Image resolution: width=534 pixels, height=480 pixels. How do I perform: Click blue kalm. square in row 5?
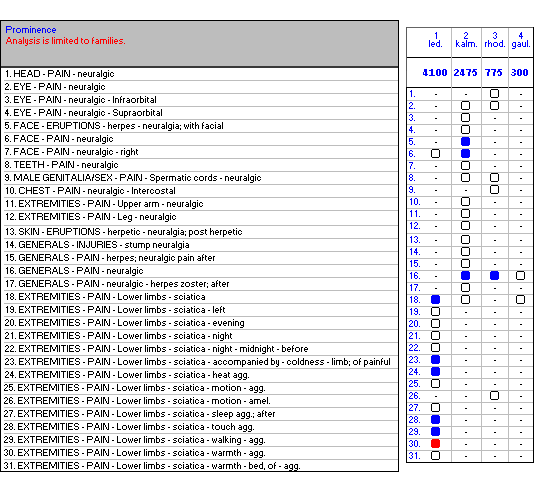coord(465,141)
